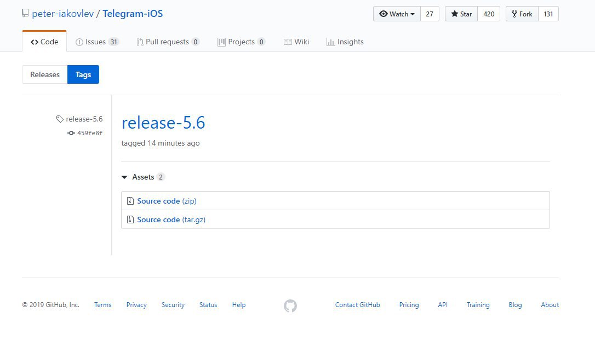Click the 'tagged 14 minutes ago' text
The image size is (595, 364).
point(161,143)
